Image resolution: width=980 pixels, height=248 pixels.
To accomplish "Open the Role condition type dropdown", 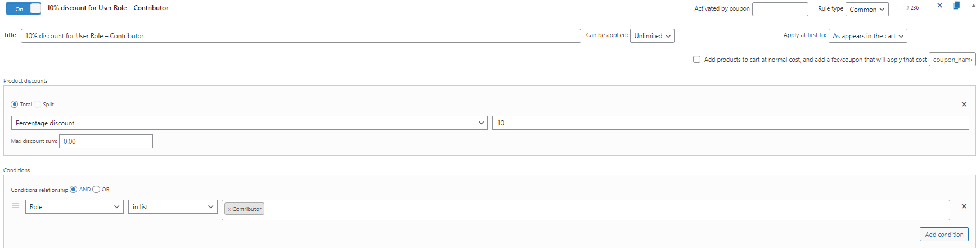I will tap(74, 207).
